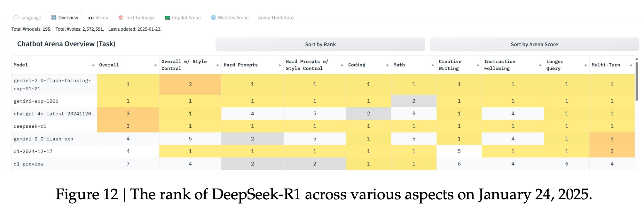Sort by Hard Prompts w/ Style Control arrow
This screenshot has height=212, width=644.
click(342, 65)
